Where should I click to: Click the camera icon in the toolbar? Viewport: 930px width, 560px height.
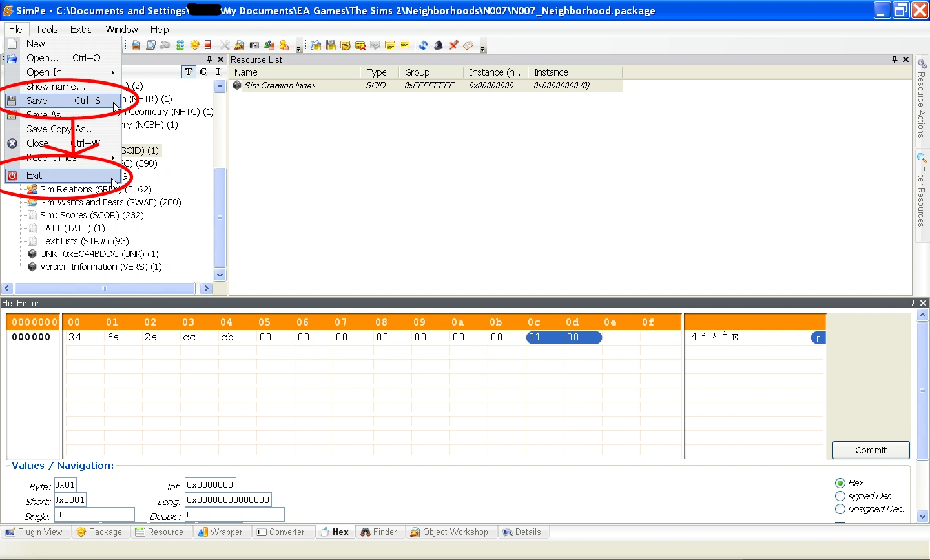click(x=254, y=45)
